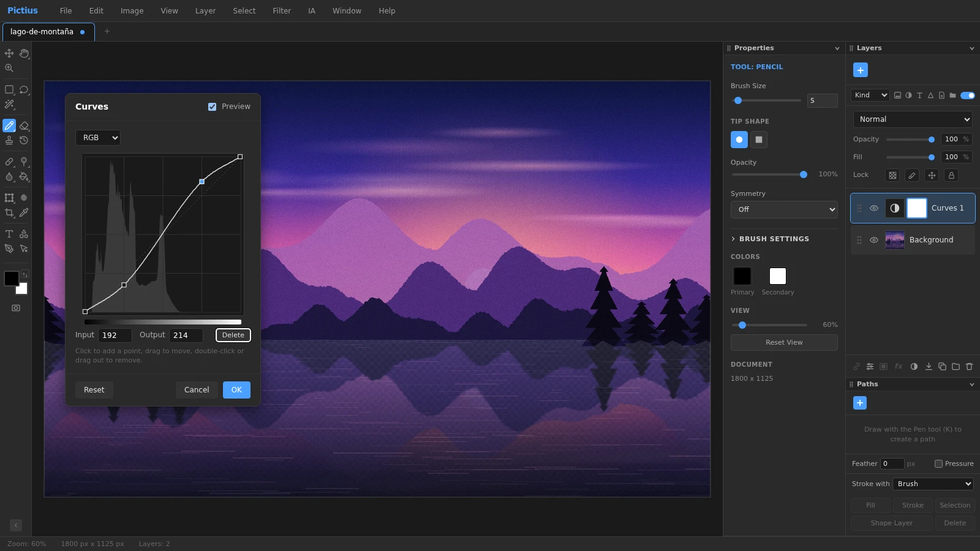The height and width of the screenshot is (551, 980).
Task: Select the Paint Bucket tool
Action: pyautogui.click(x=24, y=176)
